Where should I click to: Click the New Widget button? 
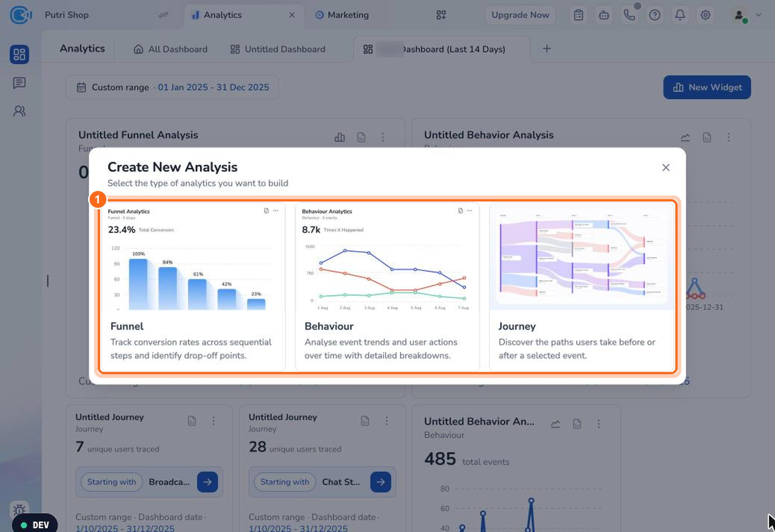click(x=707, y=87)
